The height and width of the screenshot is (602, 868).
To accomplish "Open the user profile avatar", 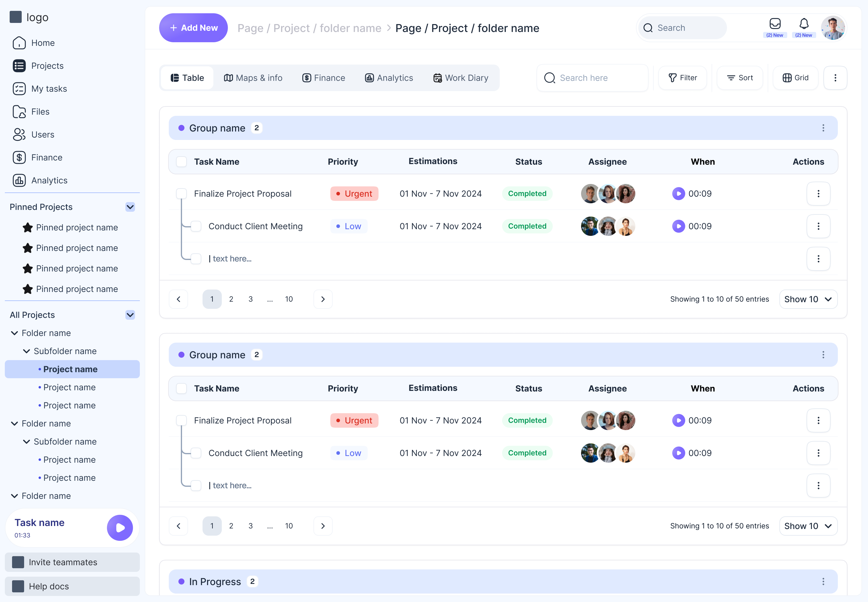I will [832, 28].
